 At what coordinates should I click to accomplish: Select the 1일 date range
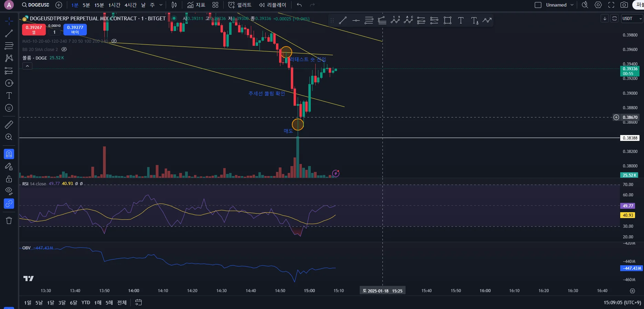(x=28, y=302)
